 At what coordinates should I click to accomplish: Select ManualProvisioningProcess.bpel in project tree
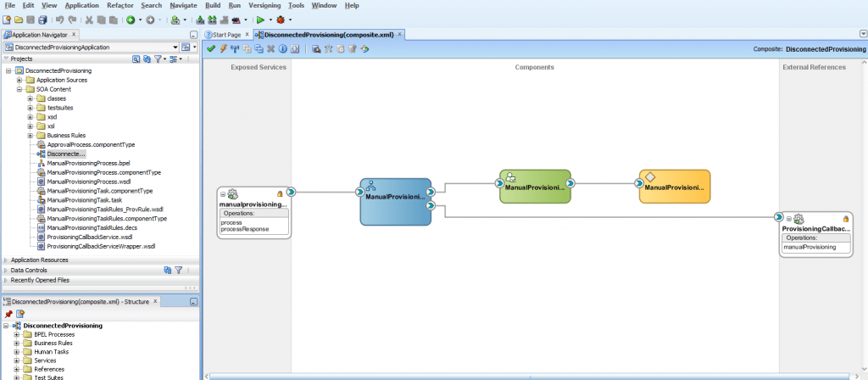tap(88, 163)
